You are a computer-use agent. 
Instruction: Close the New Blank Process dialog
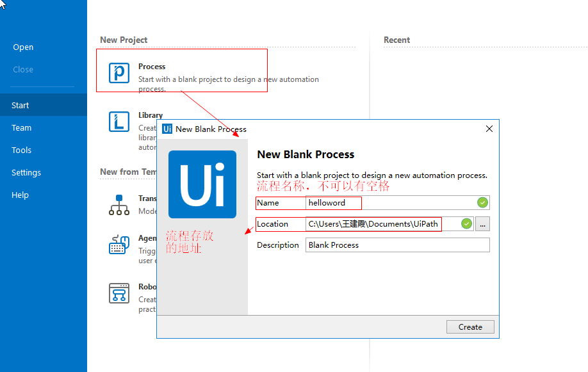point(489,129)
